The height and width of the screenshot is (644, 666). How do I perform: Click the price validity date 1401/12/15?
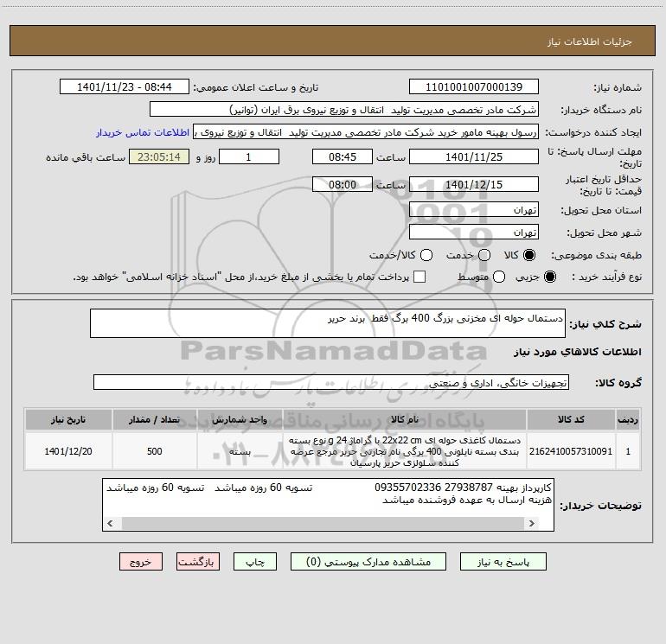pyautogui.click(x=474, y=184)
